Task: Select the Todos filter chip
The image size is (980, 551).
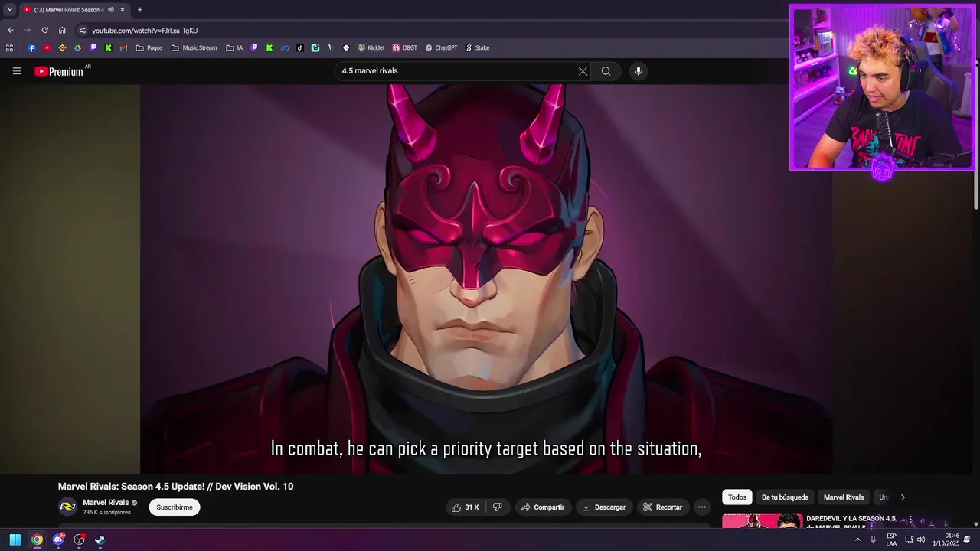Action: [x=737, y=497]
